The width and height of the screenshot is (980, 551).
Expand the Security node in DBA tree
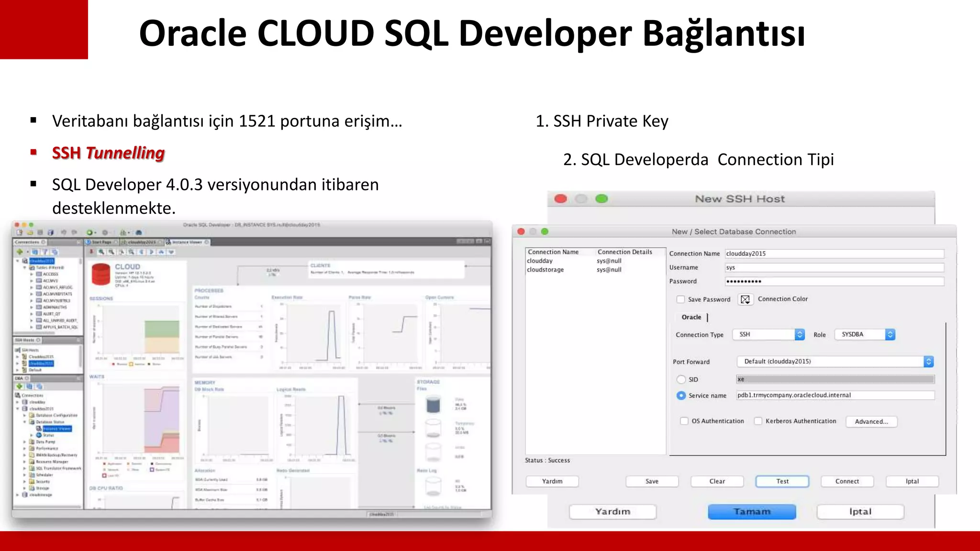pos(25,482)
